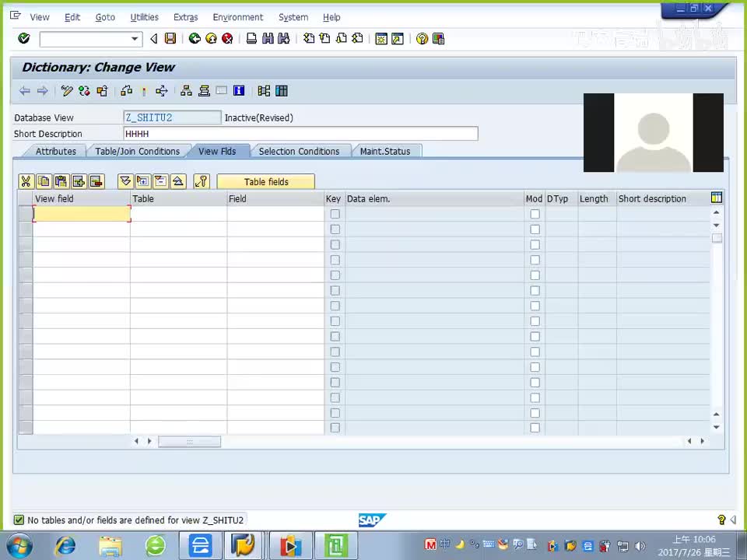Image resolution: width=747 pixels, height=560 pixels.
Task: Switch to the Table/Join Conditions tab
Action: point(137,151)
